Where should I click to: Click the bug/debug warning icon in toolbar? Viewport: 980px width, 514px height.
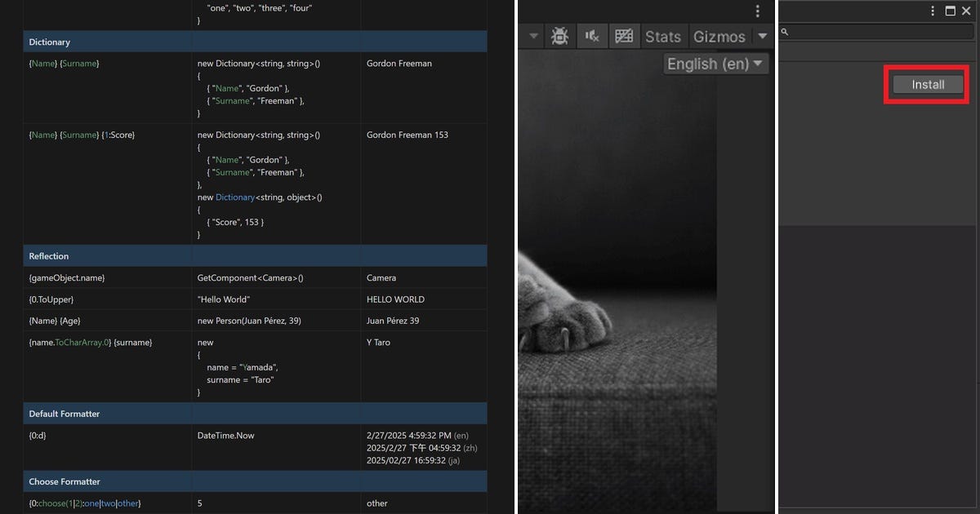point(559,36)
